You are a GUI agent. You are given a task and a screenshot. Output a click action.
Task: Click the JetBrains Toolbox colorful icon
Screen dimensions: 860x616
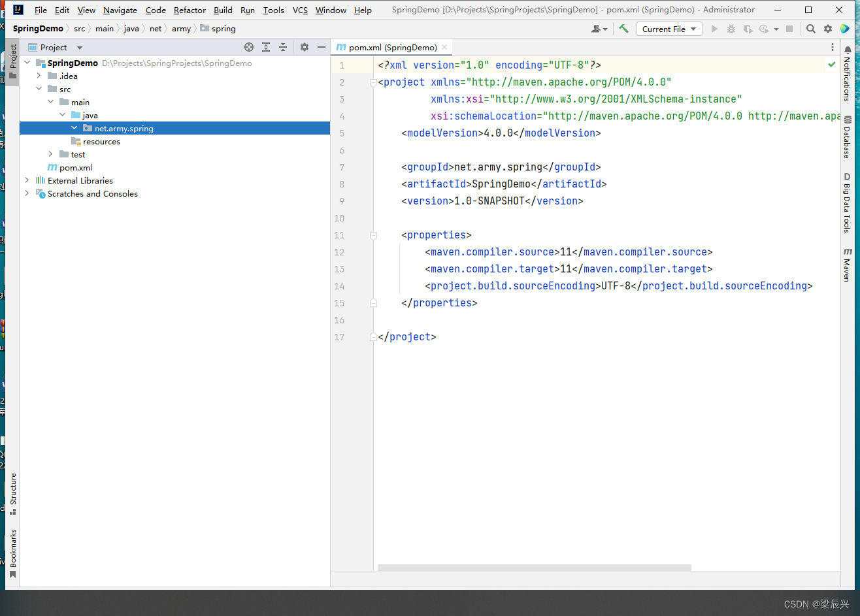click(x=844, y=29)
